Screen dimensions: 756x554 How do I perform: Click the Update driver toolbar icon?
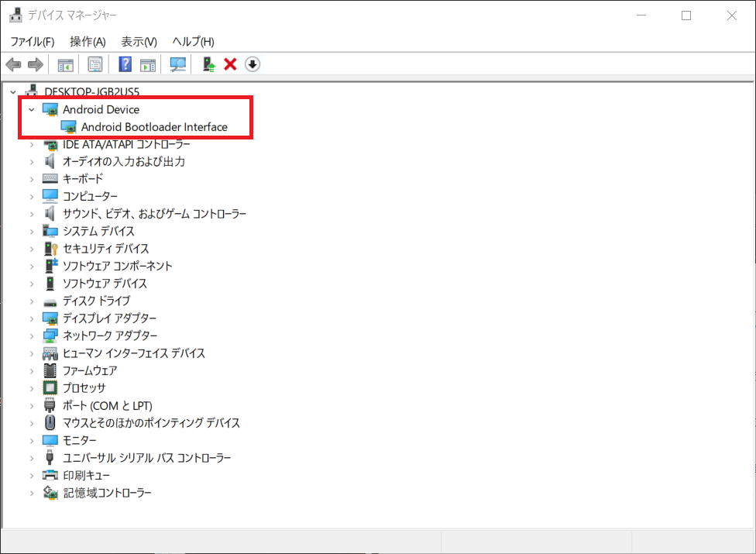(208, 64)
